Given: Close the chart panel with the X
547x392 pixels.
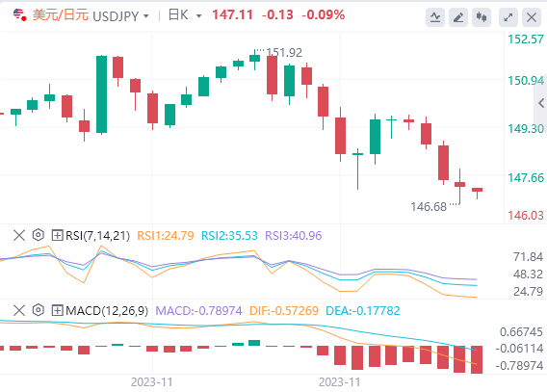Looking at the screenshot, I should (x=532, y=17).
